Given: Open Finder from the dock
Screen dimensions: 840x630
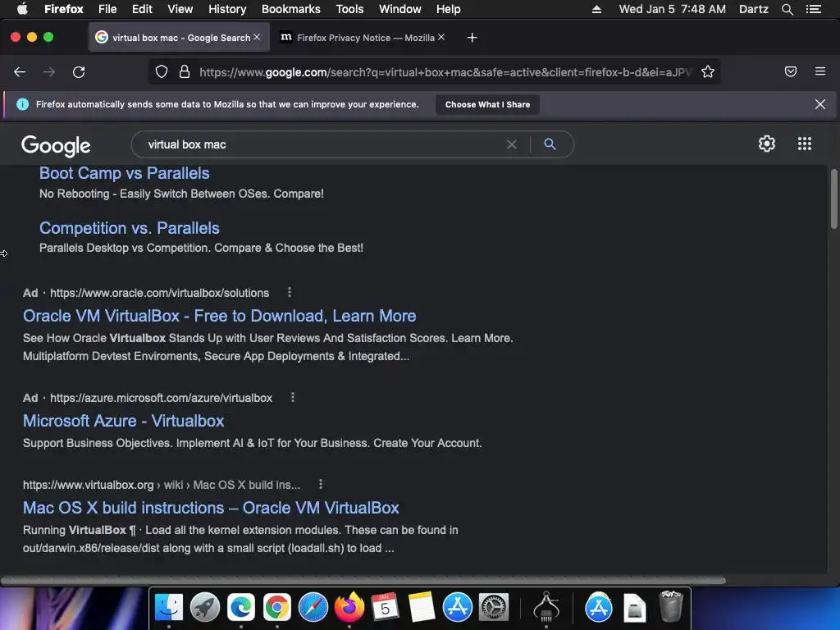Looking at the screenshot, I should [169, 608].
